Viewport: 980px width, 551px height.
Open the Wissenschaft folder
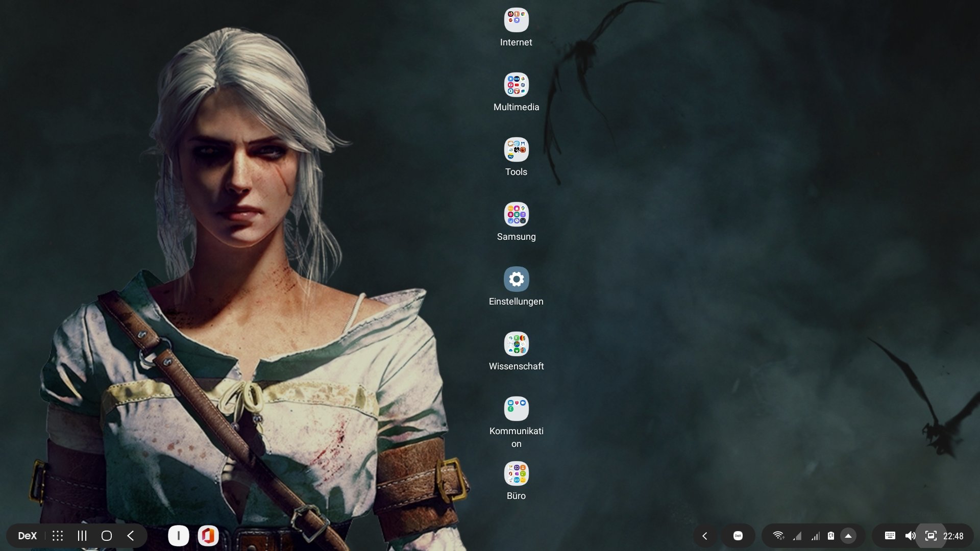click(516, 344)
